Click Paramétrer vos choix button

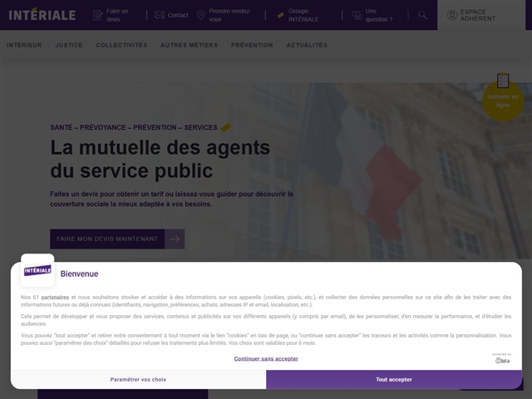(138, 379)
